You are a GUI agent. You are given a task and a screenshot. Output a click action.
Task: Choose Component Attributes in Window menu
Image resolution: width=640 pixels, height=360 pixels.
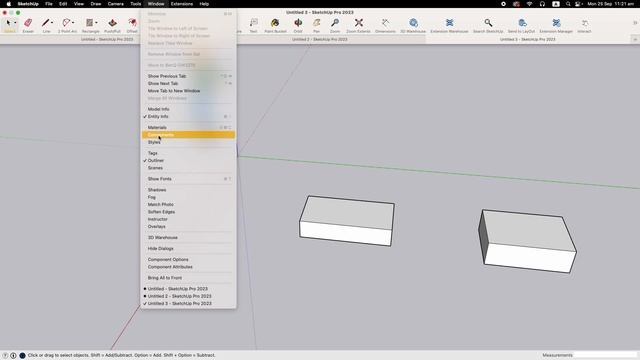point(188,267)
